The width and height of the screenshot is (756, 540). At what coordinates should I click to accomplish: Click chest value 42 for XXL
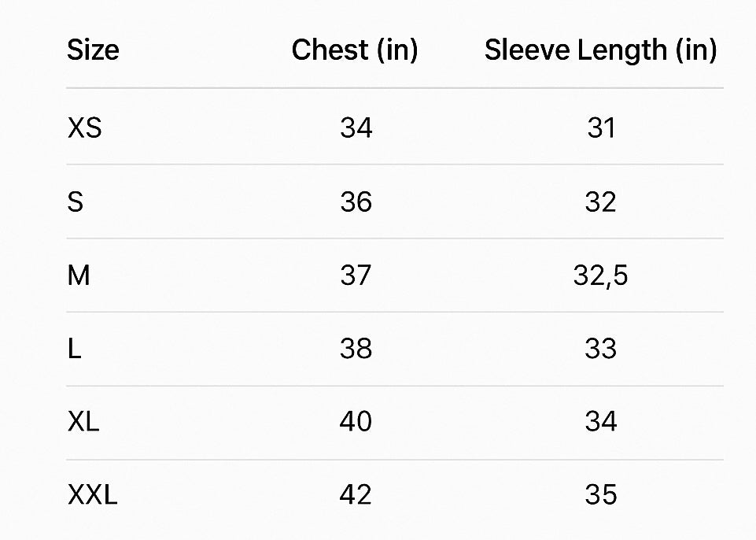pyautogui.click(x=356, y=494)
